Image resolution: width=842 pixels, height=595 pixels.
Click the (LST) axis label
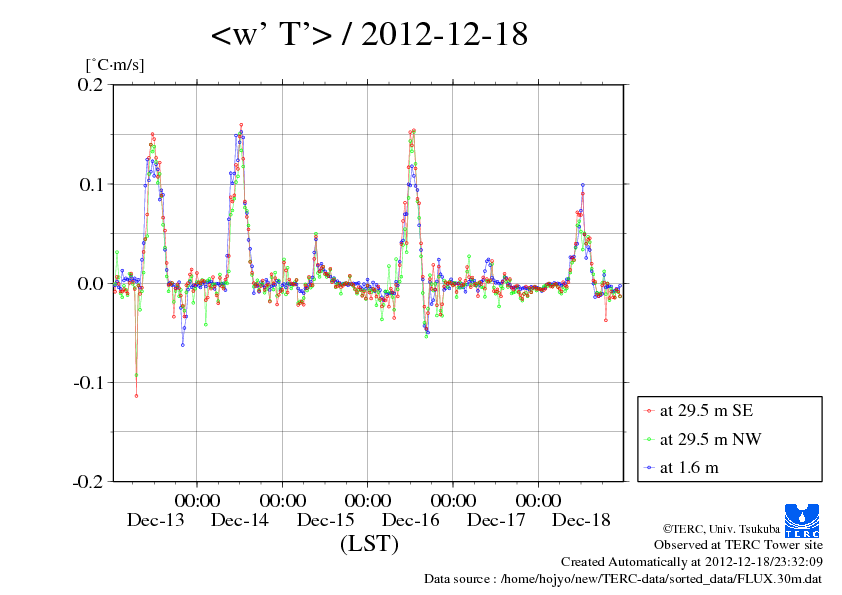(x=369, y=543)
